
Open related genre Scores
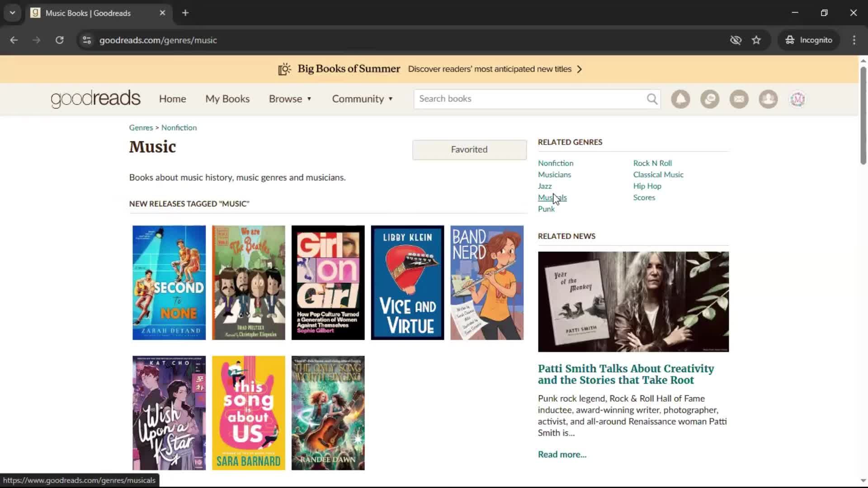pos(644,197)
